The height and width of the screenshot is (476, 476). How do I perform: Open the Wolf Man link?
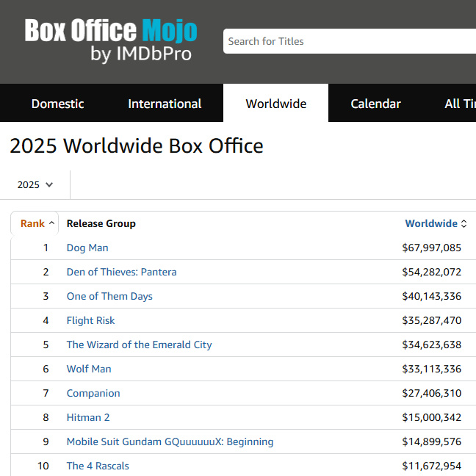point(89,369)
